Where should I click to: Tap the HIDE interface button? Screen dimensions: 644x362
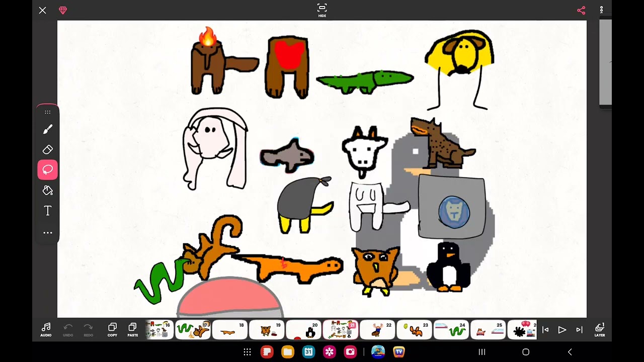pos(322,10)
